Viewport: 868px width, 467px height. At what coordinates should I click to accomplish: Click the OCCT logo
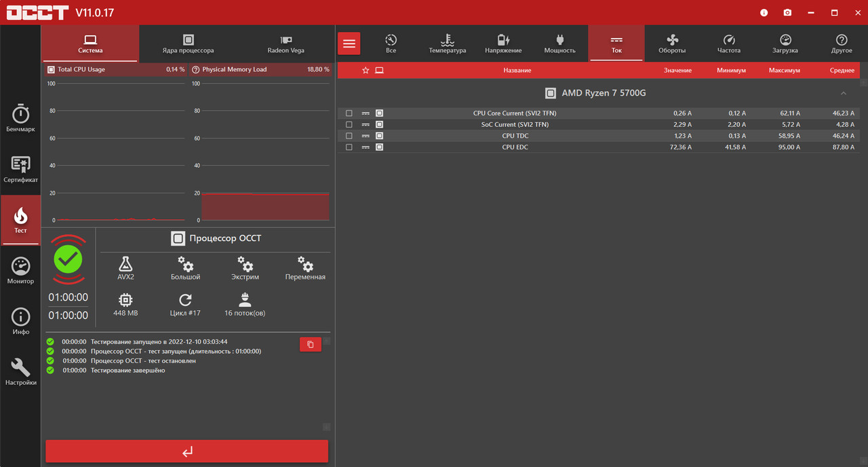(37, 12)
